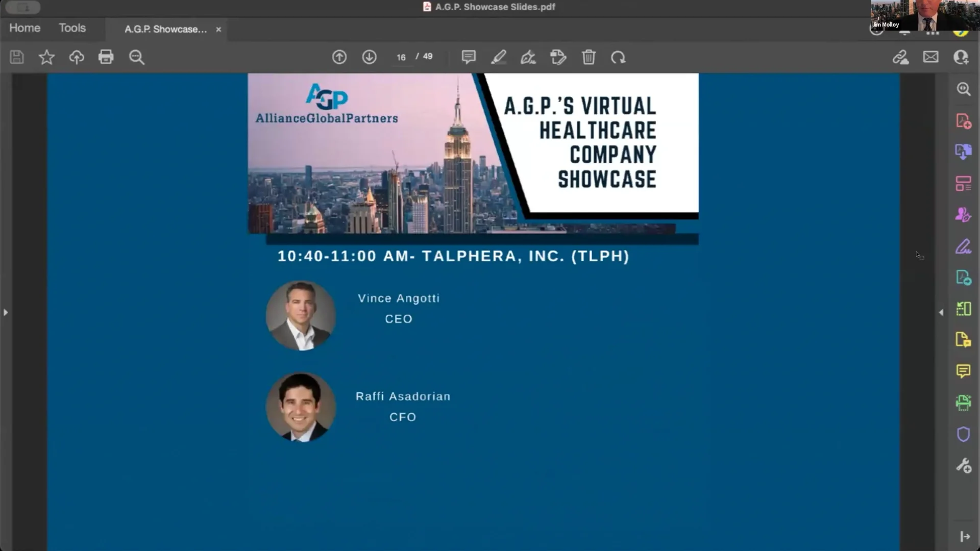Switch to the Home tab
This screenshot has height=551, width=980.
pyautogui.click(x=24, y=28)
